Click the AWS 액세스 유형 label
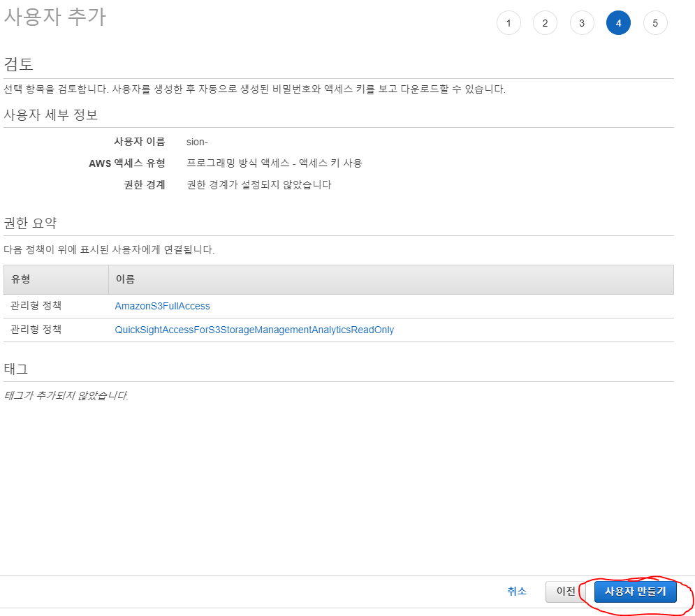The width and height of the screenshot is (695, 616). point(126,163)
